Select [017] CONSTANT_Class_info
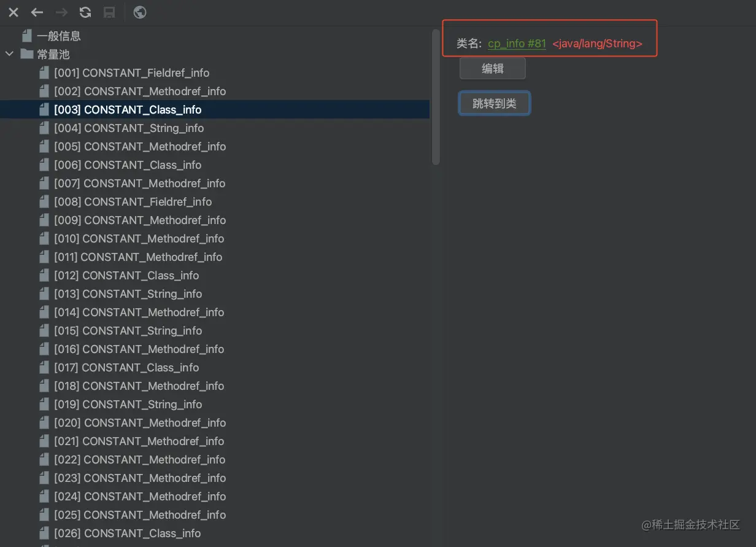Viewport: 756px width, 547px height. 215,367
